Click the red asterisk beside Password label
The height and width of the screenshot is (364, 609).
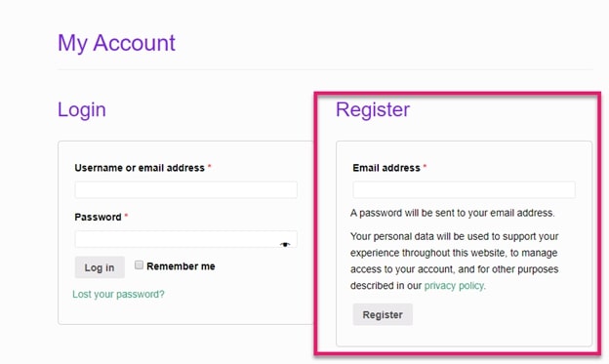tap(126, 216)
